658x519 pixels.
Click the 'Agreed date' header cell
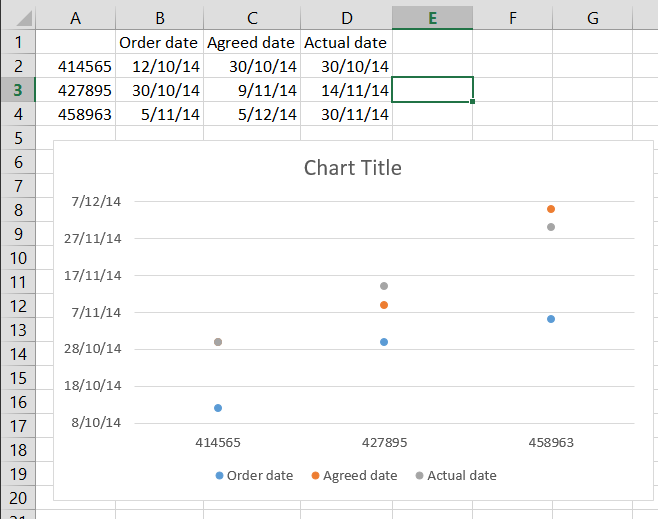pos(252,42)
